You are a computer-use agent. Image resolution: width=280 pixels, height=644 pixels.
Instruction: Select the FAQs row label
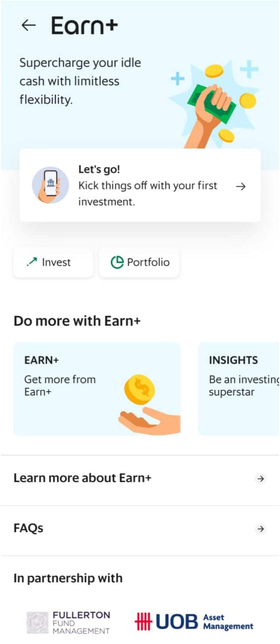point(29,528)
